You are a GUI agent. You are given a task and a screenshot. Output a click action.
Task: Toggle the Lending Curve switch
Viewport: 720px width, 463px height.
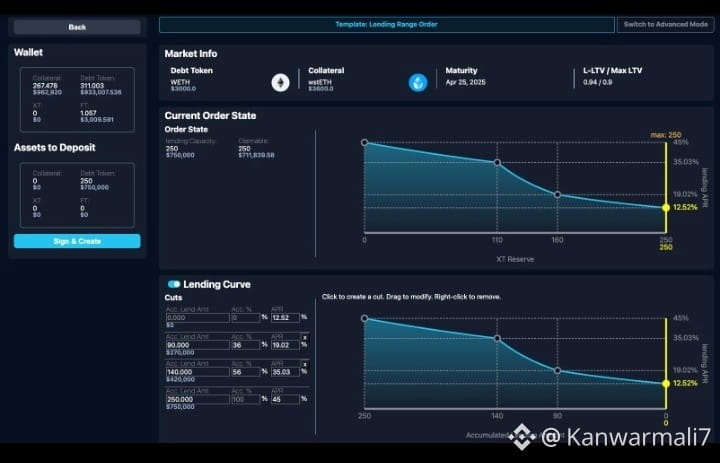pyautogui.click(x=174, y=284)
